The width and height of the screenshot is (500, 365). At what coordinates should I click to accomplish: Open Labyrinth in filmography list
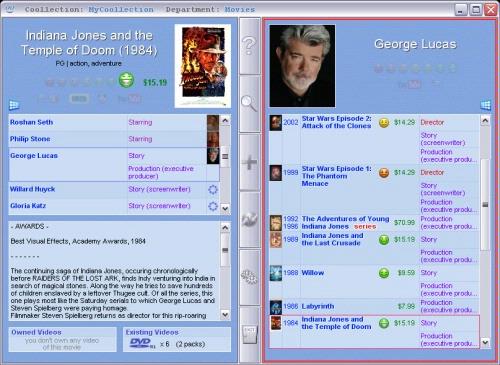click(318, 306)
